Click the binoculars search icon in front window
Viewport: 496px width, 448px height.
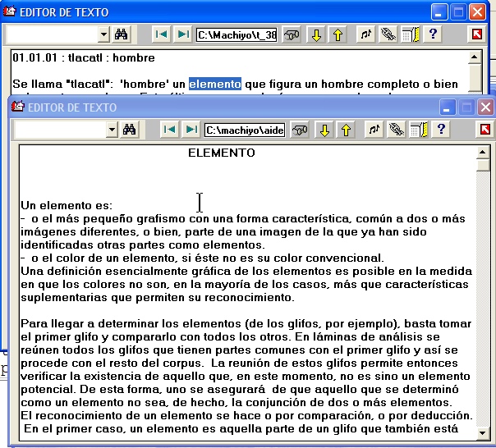point(130,130)
